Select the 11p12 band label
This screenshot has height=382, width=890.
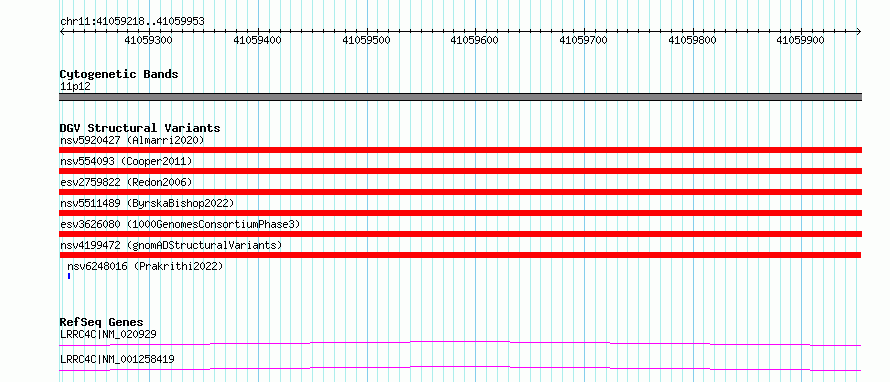point(75,87)
